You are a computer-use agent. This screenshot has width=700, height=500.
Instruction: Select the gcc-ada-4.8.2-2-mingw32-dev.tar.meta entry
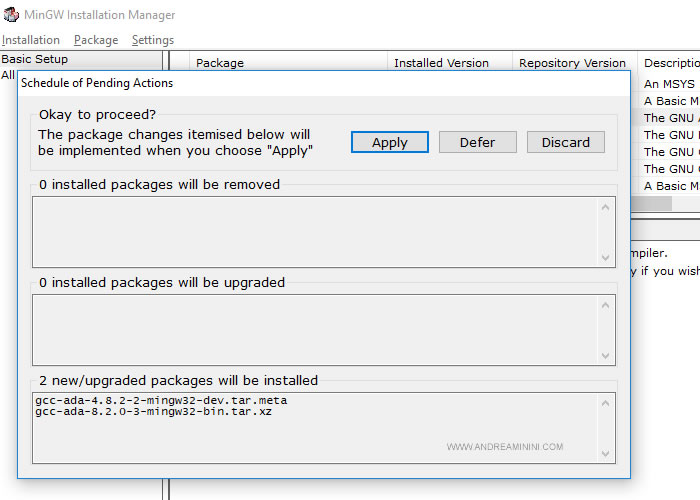pos(161,400)
